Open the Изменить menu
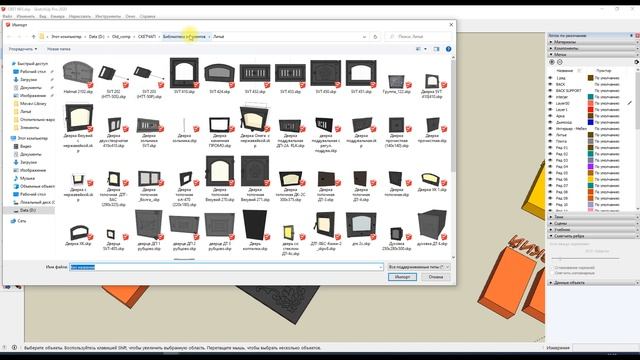640x360 pixels. [x=26, y=16]
